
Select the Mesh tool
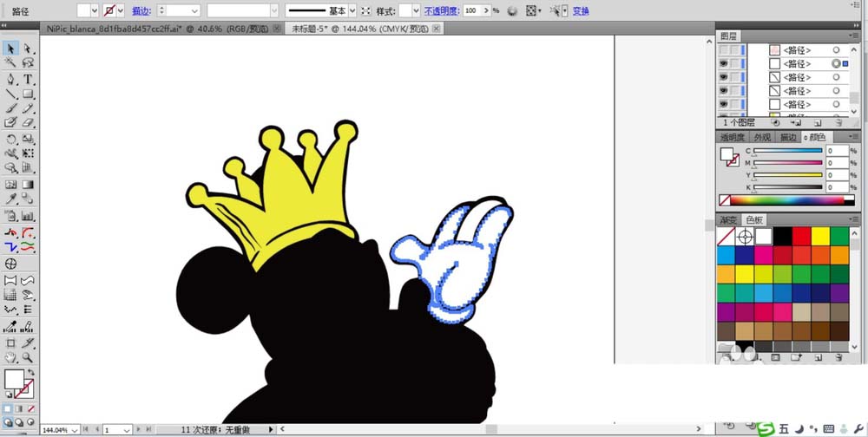(10, 184)
